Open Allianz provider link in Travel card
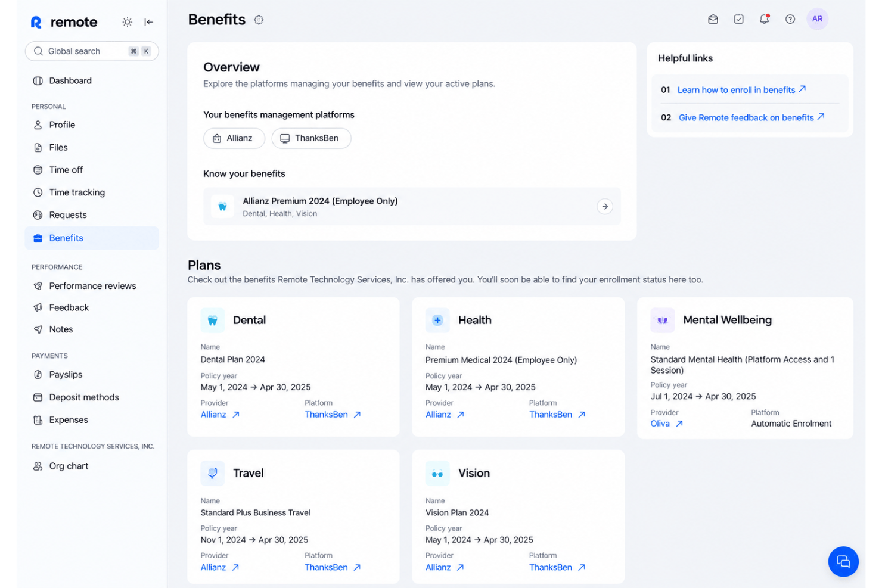Screen dimensions: 882x588 (x=220, y=568)
